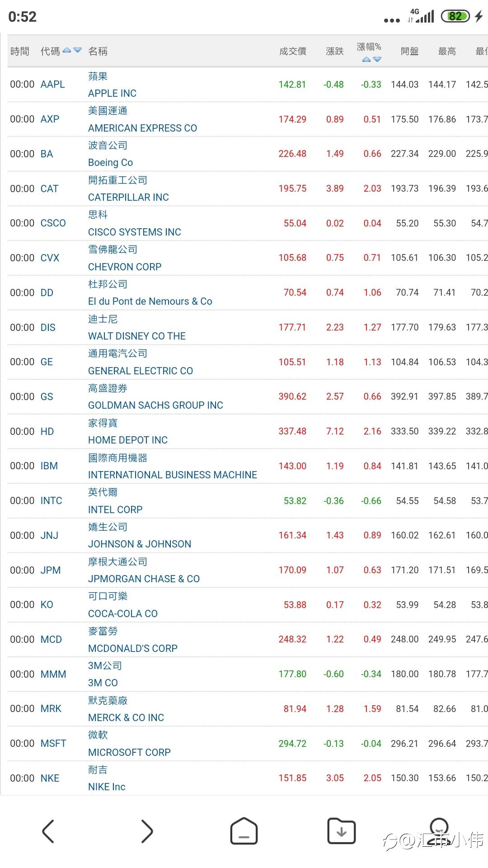Image resolution: width=488 pixels, height=868 pixels.
Task: Open HOME DEPOT INC link
Action: (128, 440)
